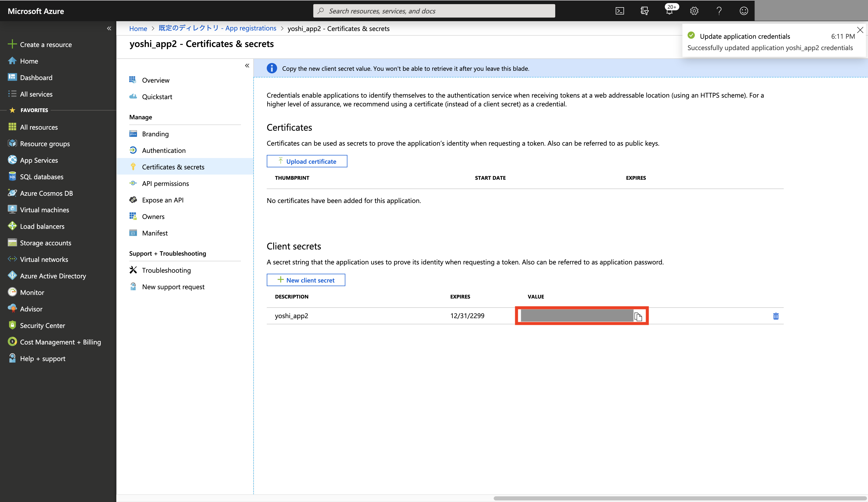Screen dimensions: 868x502
Task: Click the yoshi_app2 description cell
Action: 291,316
